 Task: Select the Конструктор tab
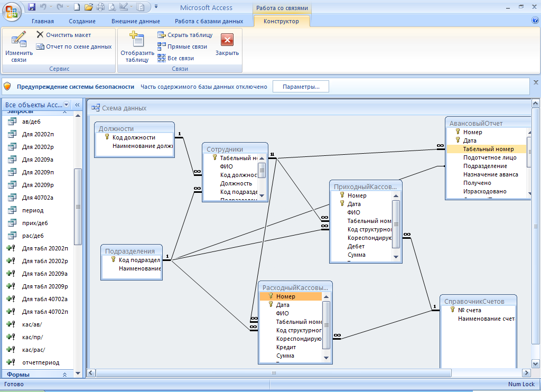click(281, 21)
